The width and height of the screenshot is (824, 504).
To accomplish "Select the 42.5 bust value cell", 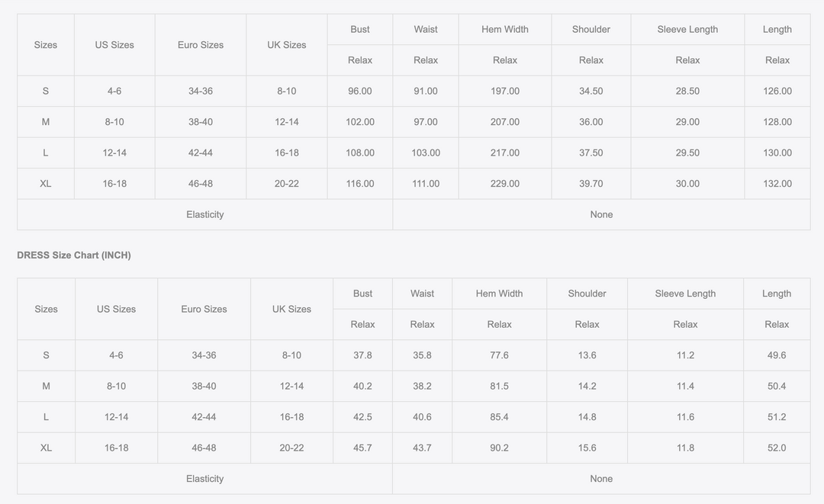I will 363,417.
